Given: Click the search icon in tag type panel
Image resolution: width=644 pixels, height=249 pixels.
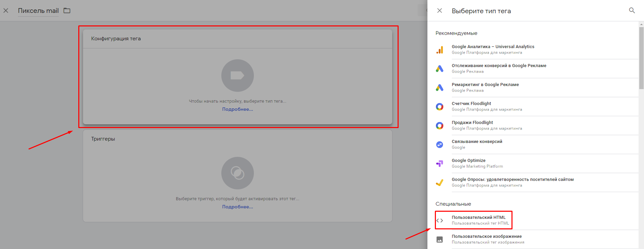Looking at the screenshot, I should pos(632,11).
